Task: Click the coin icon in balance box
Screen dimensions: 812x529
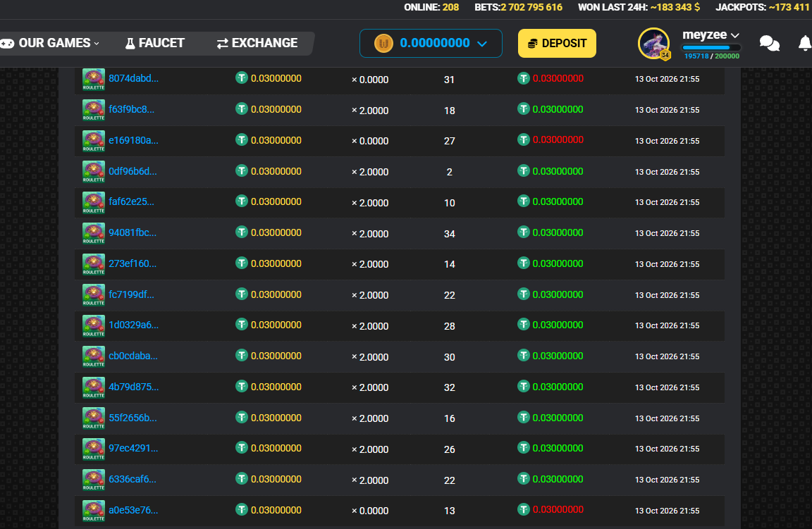Action: click(x=383, y=43)
